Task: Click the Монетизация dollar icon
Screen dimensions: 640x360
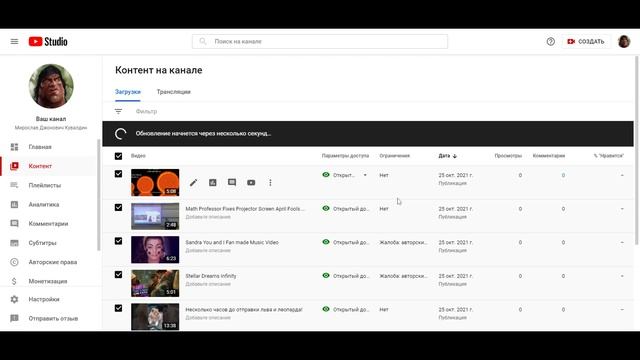Action: pyautogui.click(x=14, y=281)
